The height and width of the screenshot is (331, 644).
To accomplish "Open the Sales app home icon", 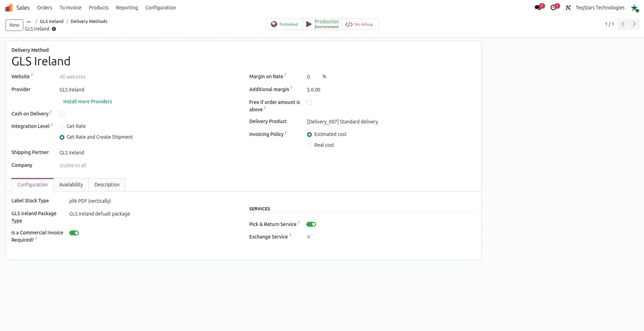I will tap(9, 8).
